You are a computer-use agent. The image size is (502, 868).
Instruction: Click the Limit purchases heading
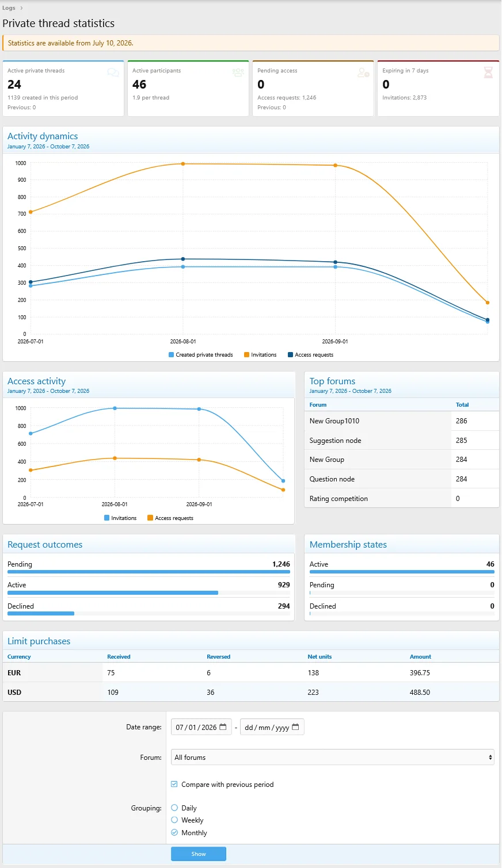pyautogui.click(x=39, y=641)
